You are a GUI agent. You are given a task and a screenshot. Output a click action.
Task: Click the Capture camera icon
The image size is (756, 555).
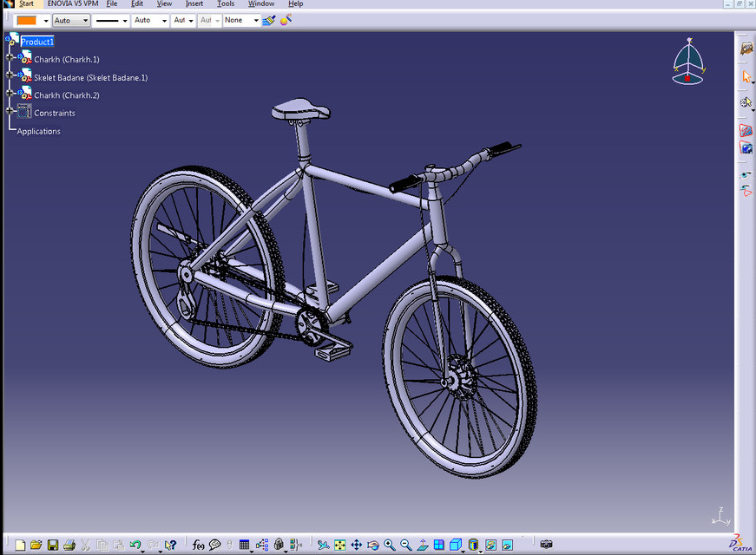546,545
